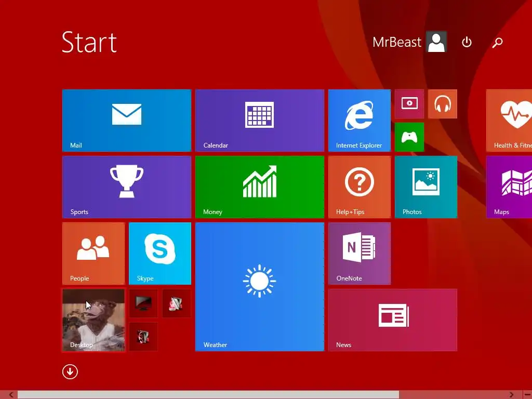Open the Maps tile

pos(509,187)
